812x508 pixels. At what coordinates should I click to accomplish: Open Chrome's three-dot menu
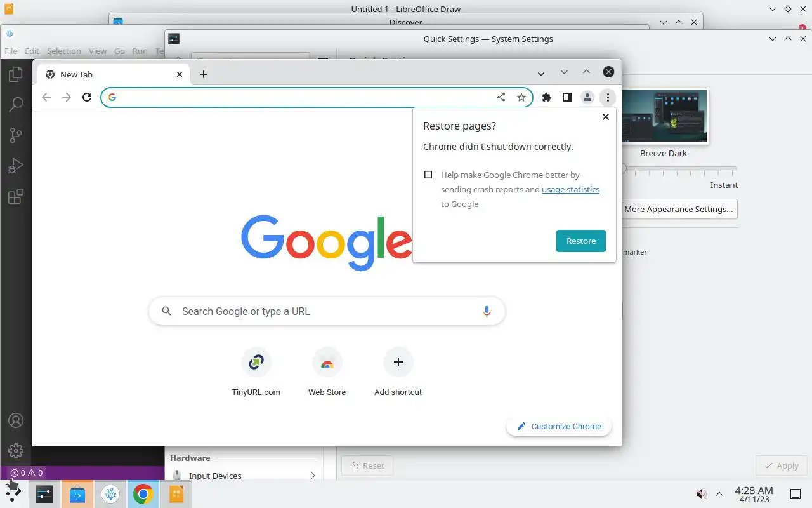click(x=608, y=97)
